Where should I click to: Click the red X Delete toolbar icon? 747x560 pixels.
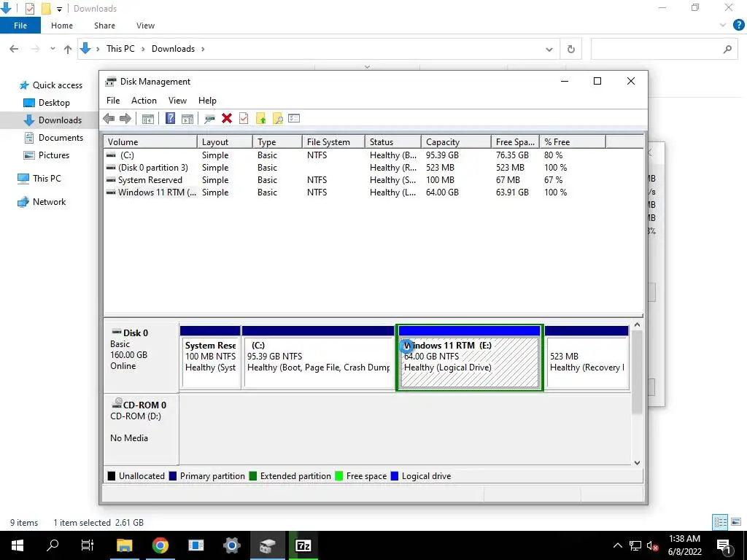[227, 119]
